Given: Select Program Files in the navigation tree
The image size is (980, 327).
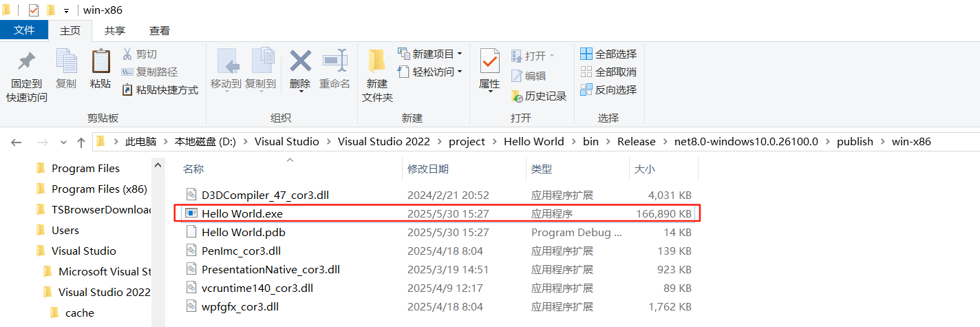Looking at the screenshot, I should (x=85, y=168).
